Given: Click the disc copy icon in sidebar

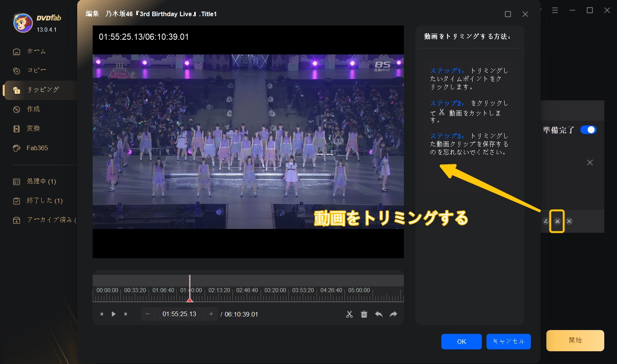Looking at the screenshot, I should [17, 71].
